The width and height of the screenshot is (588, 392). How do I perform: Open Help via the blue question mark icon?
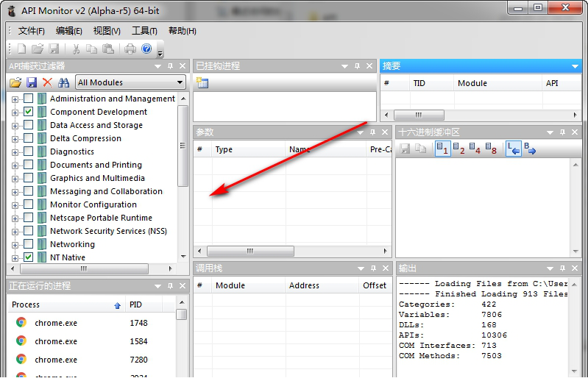pos(146,49)
